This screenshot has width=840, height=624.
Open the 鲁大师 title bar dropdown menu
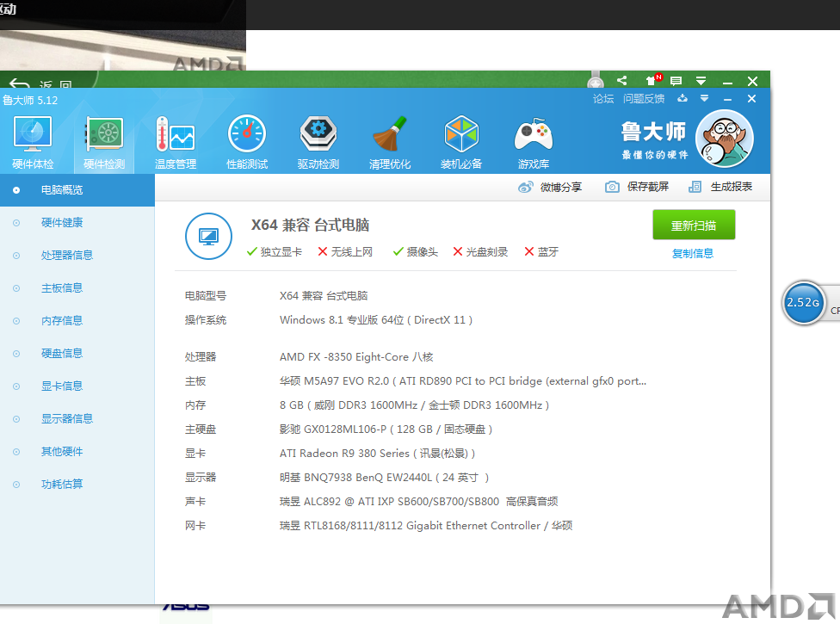(x=705, y=99)
